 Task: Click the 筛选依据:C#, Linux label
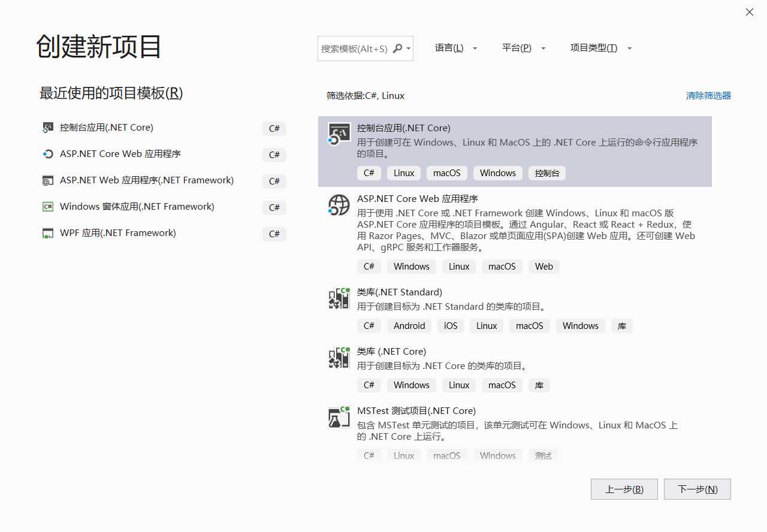tap(366, 95)
